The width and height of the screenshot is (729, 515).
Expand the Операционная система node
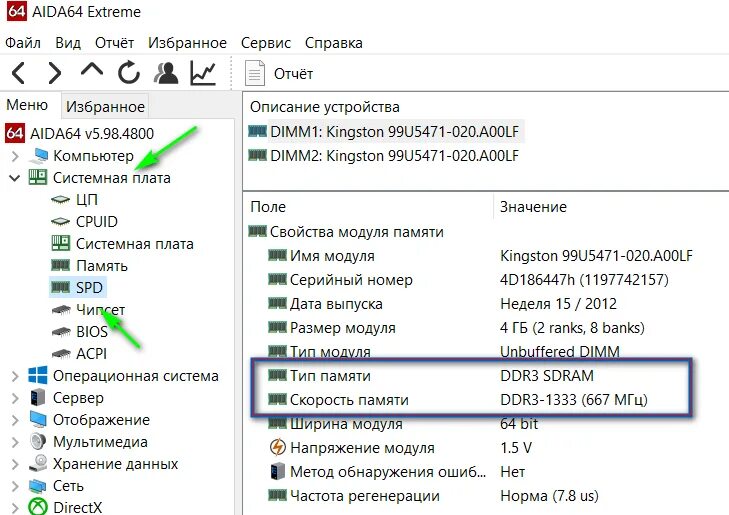[15, 376]
